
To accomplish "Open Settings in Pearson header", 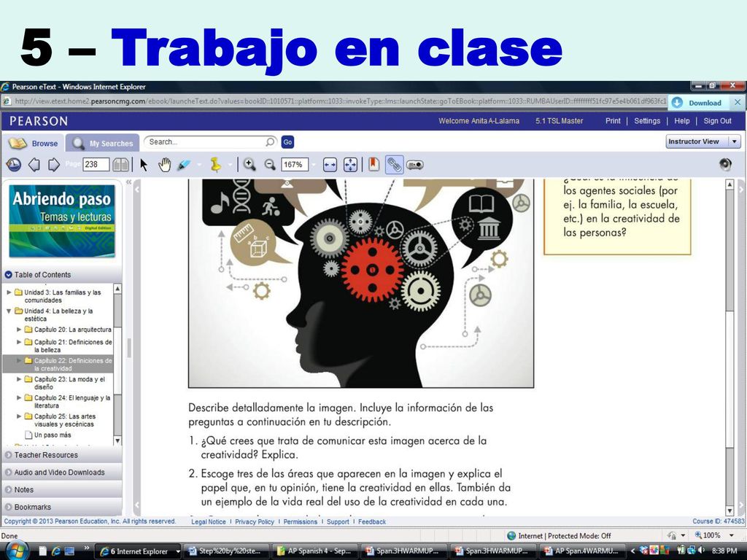I will (647, 121).
